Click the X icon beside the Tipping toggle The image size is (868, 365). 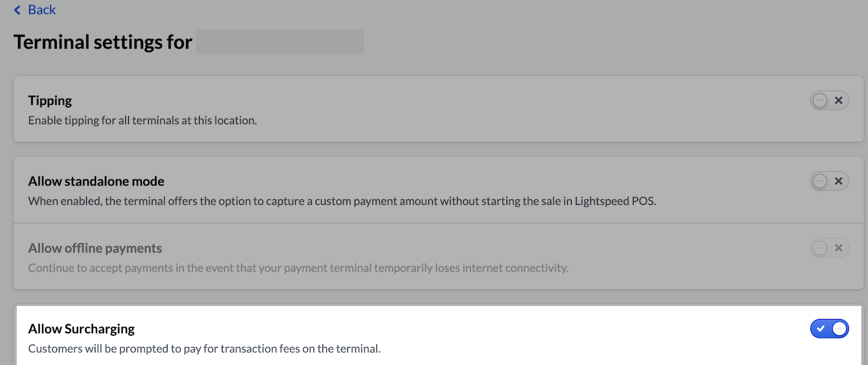(x=839, y=100)
